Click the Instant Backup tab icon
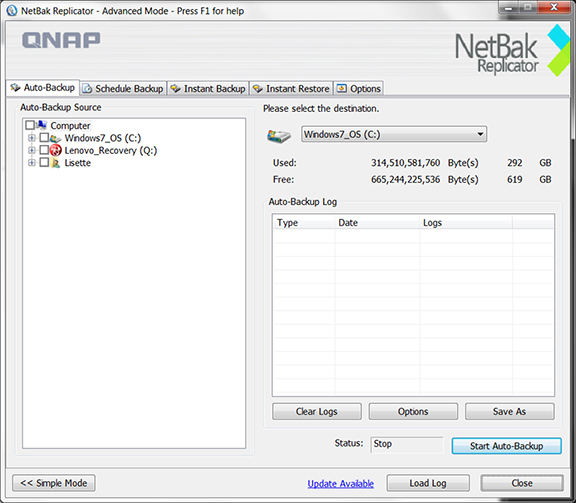Screen dimensions: 576x503 coord(175,89)
